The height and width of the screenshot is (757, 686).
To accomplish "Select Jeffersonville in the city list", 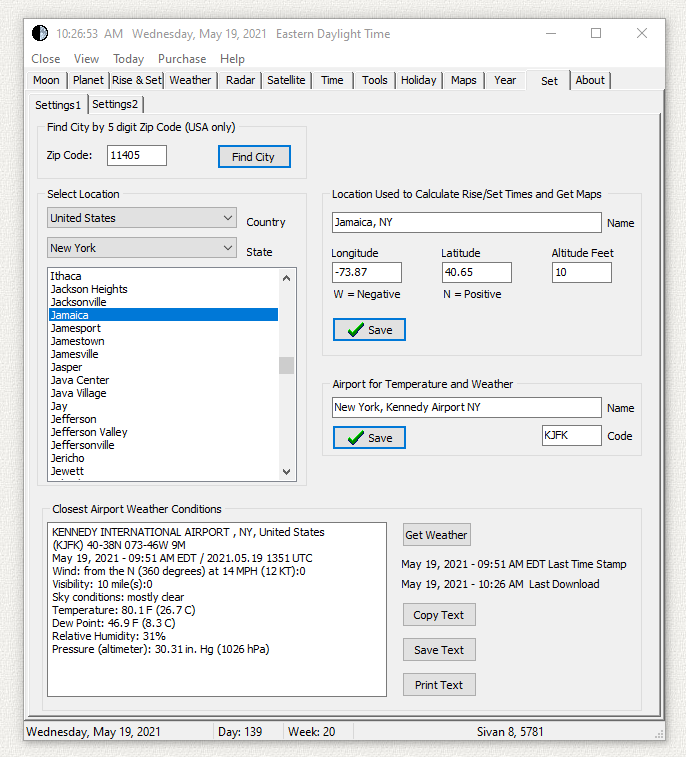I will point(164,445).
